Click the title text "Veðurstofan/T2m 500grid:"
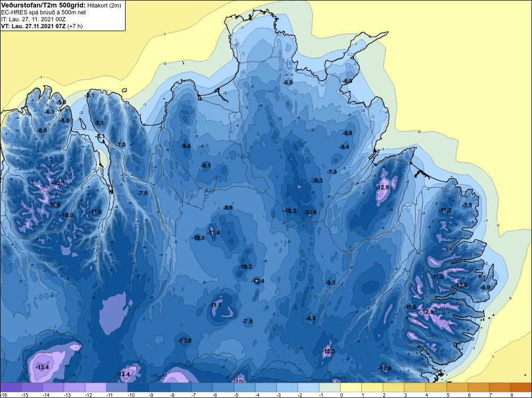The height and width of the screenshot is (398, 532). (44, 5)
